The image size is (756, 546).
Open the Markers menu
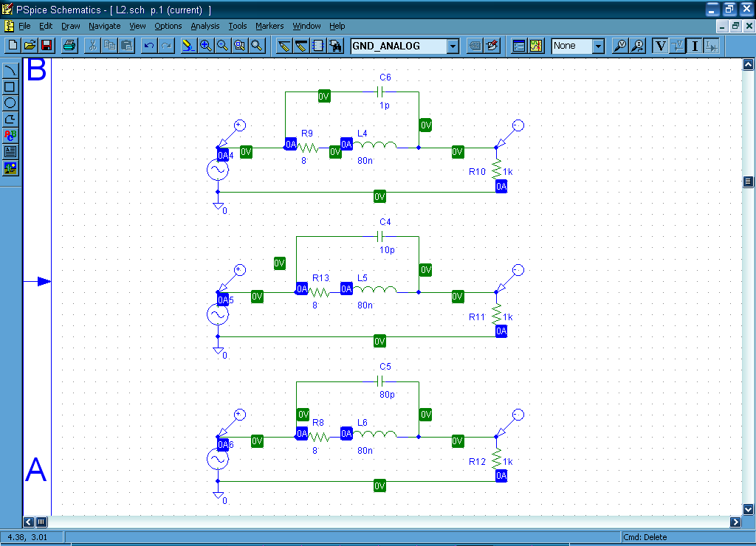pyautogui.click(x=269, y=26)
